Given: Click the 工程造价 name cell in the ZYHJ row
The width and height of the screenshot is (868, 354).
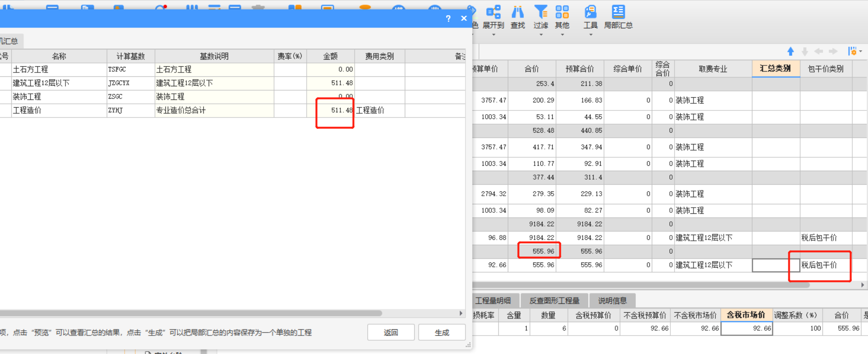Looking at the screenshot, I should [59, 110].
